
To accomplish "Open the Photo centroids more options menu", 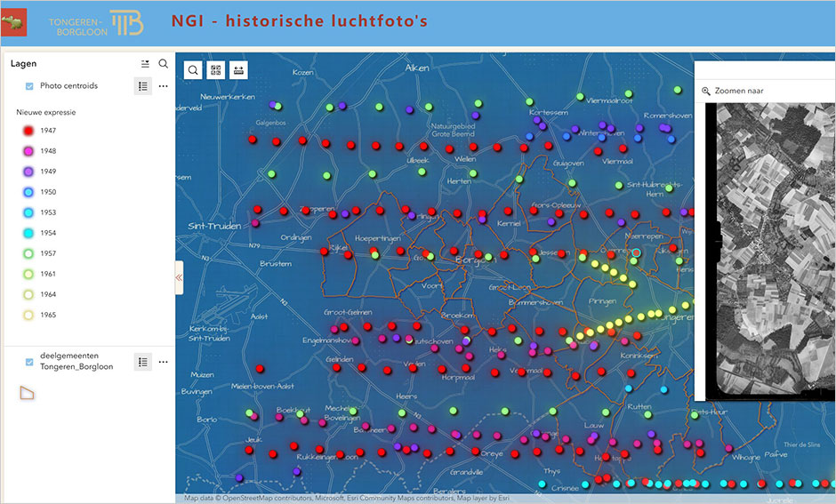I will pos(163,86).
